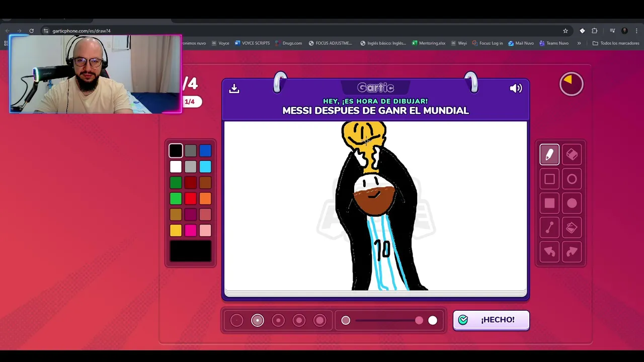Choose the fourth brush size
Image resolution: width=644 pixels, height=362 pixels.
(x=299, y=320)
